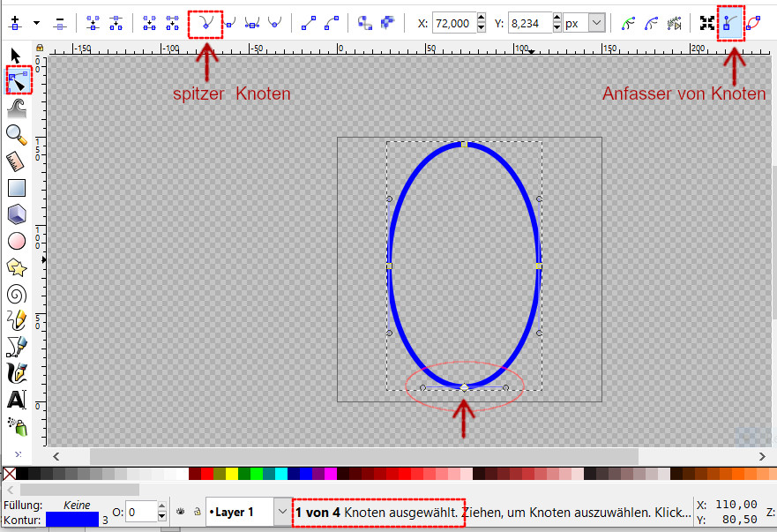Toggle Layer 1 visibility eye icon
The height and width of the screenshot is (532, 777).
[181, 512]
